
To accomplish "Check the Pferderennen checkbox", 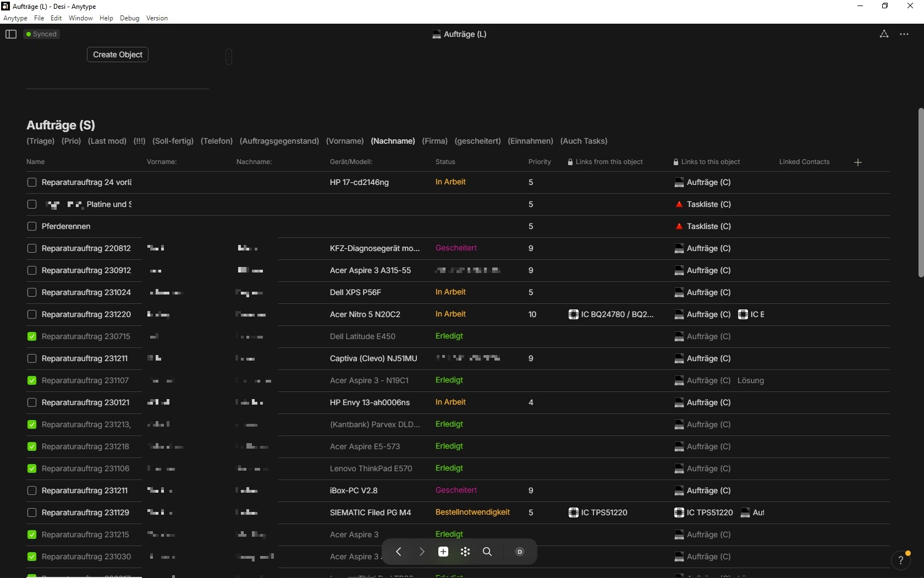I will (x=32, y=226).
